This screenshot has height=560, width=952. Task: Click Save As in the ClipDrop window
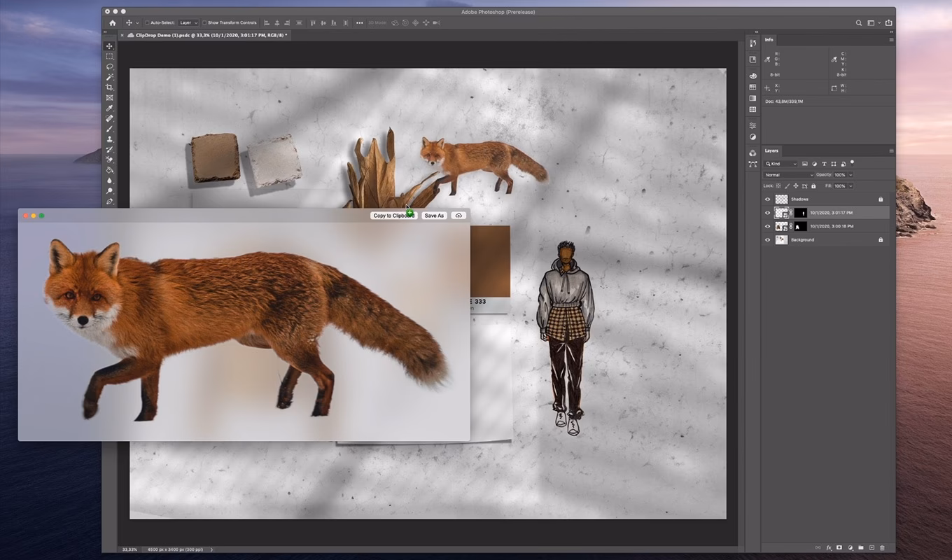point(434,216)
